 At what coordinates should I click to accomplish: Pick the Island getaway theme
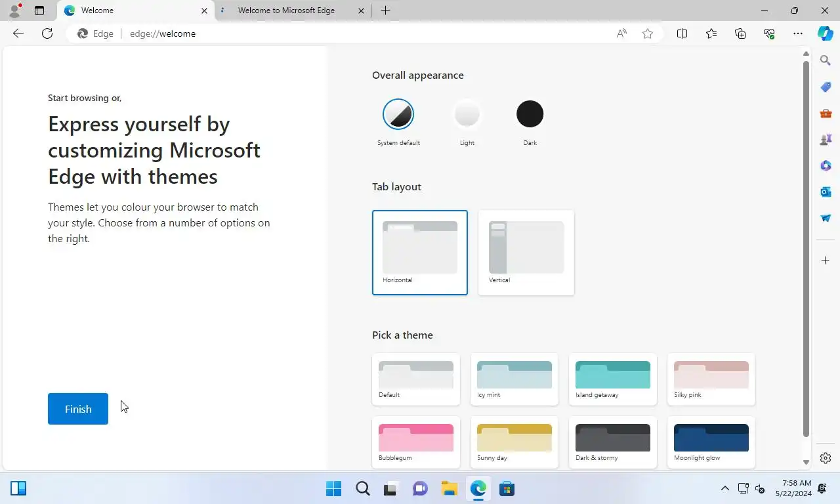coord(613,379)
